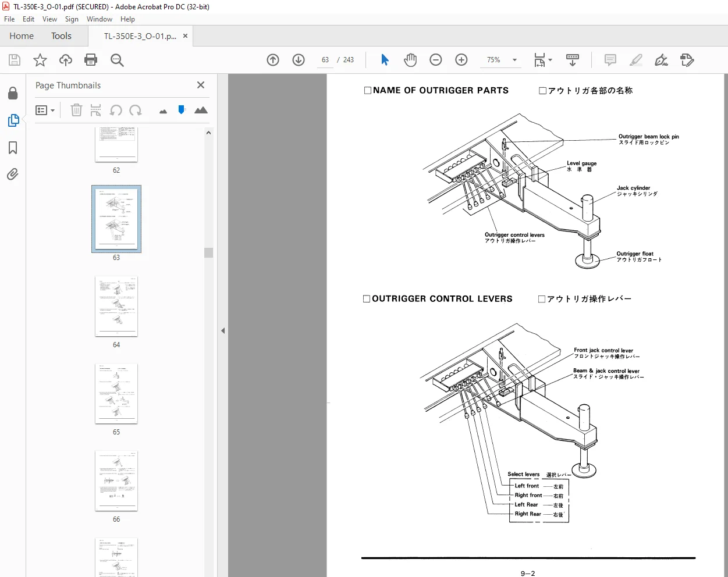Screen dimensions: 728x577
Task: Select the page 66 thumbnail
Action: click(x=116, y=480)
